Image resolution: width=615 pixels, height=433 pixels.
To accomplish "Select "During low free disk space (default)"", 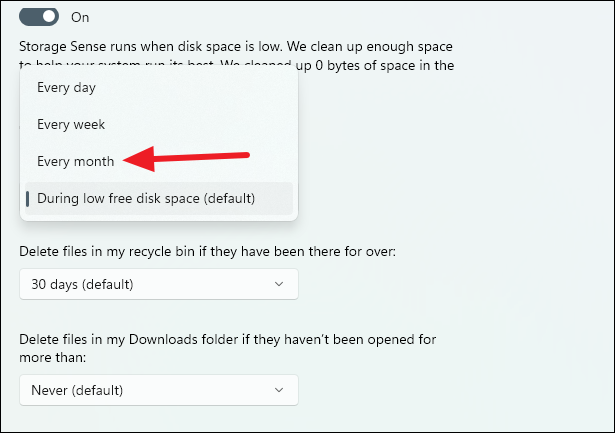I will tap(146, 198).
